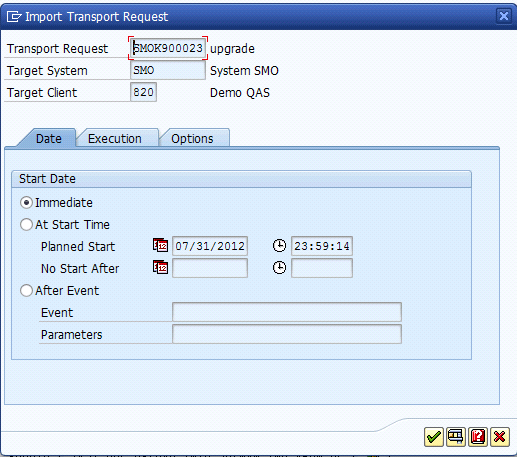Select the Date tab
Viewport: 517px width, 457px height.
[49, 138]
